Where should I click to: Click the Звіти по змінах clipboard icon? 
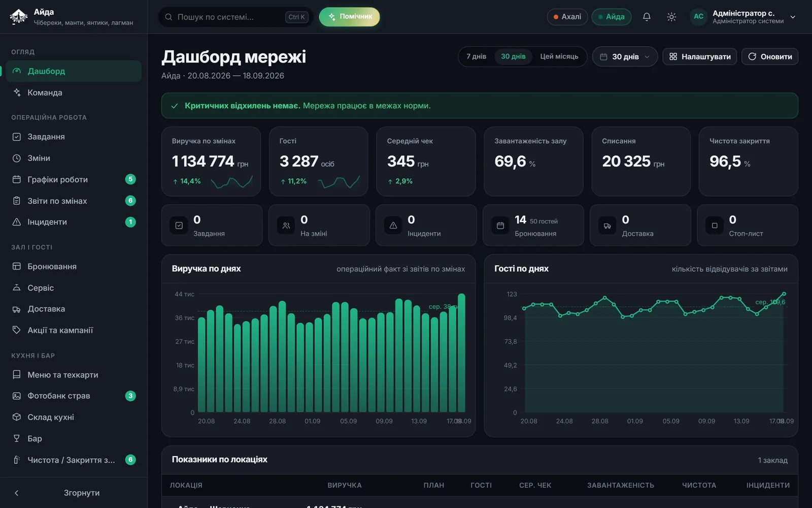point(17,201)
